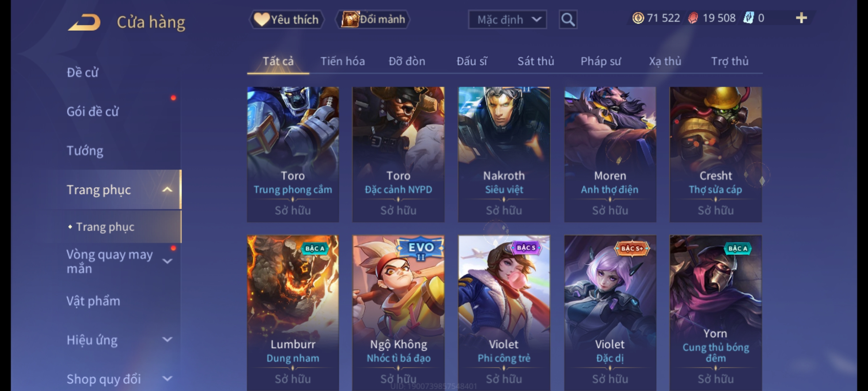Open the search magnifier icon
This screenshot has width=868, height=391.
point(568,20)
